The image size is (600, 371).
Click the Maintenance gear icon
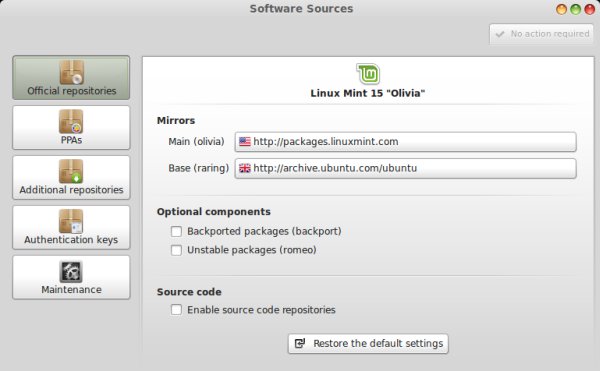click(71, 272)
